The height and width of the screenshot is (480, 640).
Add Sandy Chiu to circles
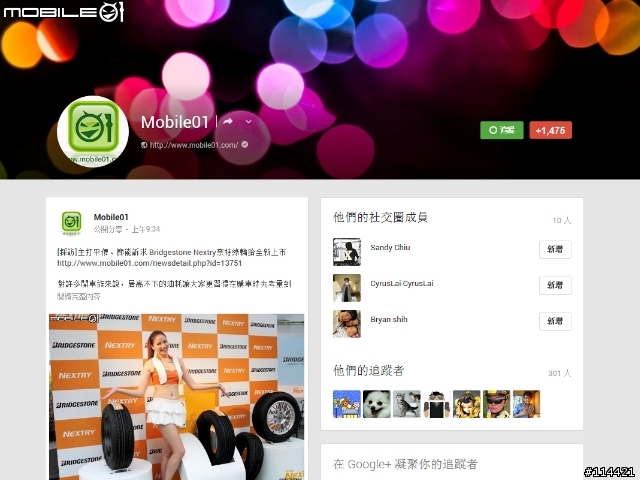point(555,249)
